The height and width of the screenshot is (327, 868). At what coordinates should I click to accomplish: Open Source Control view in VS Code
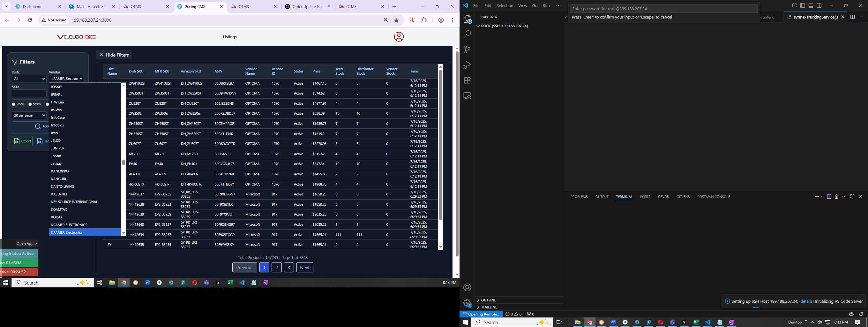[x=467, y=49]
